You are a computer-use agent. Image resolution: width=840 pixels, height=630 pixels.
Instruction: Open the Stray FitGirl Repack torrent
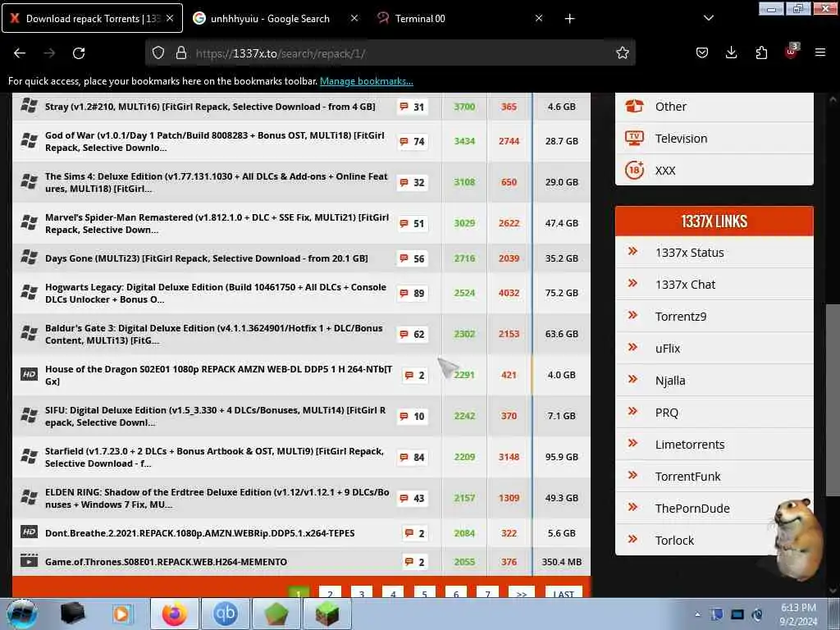(x=210, y=107)
